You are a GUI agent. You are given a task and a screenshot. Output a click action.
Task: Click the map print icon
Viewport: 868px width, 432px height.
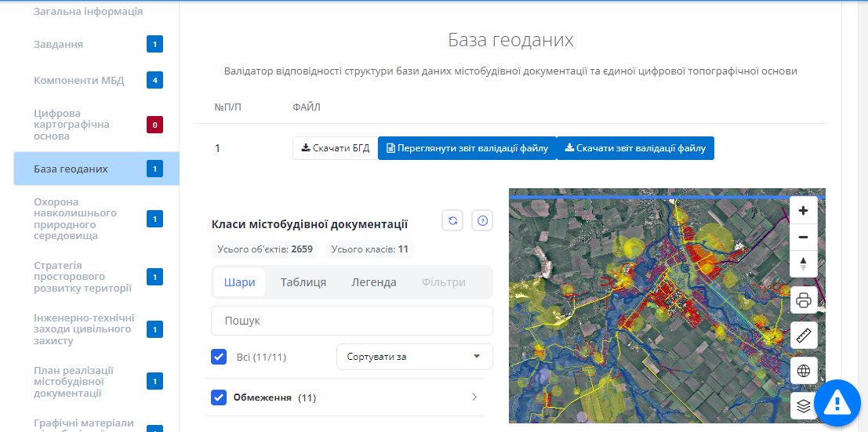(803, 299)
